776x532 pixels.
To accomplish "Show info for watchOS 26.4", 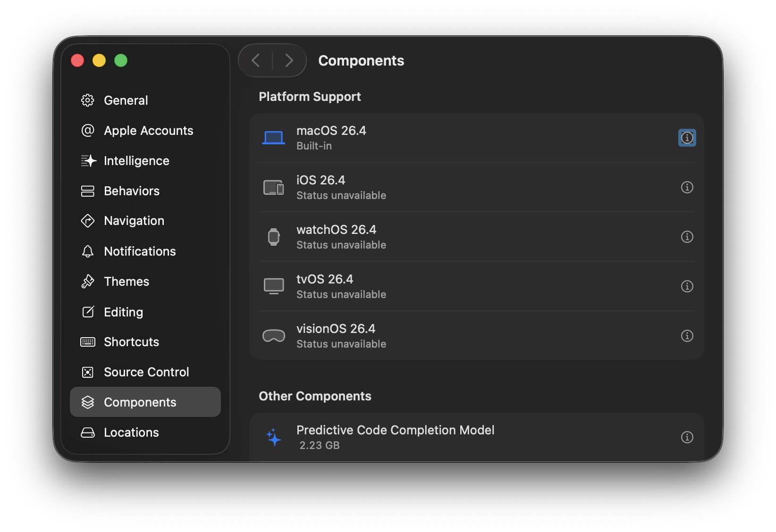I will 687,237.
